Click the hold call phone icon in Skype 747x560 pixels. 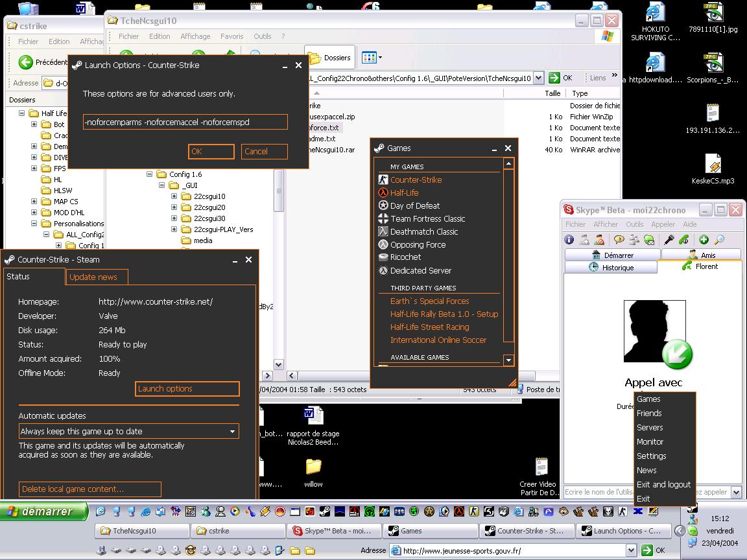click(x=684, y=240)
